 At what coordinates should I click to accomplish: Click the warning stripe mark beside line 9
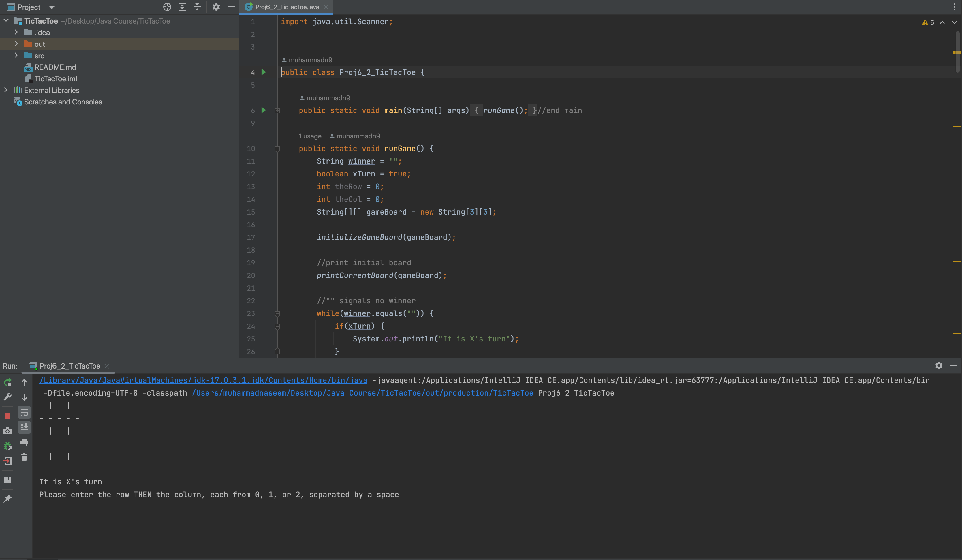pos(957,126)
